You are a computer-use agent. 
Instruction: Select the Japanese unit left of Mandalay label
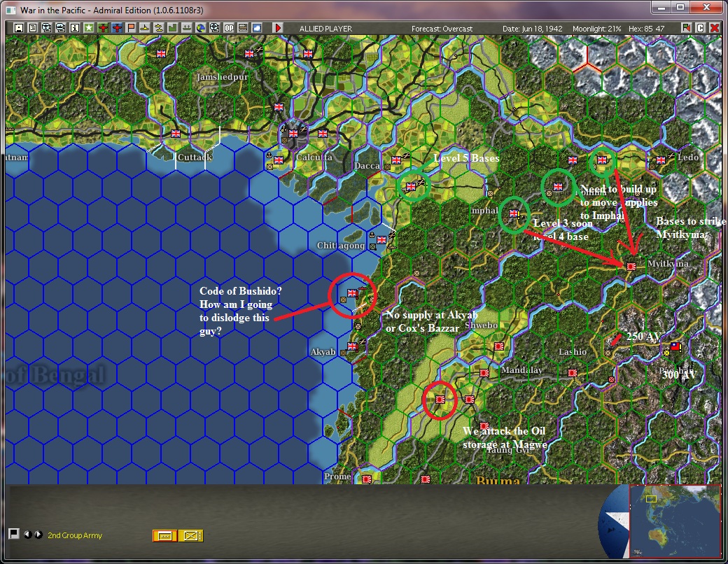pos(484,373)
